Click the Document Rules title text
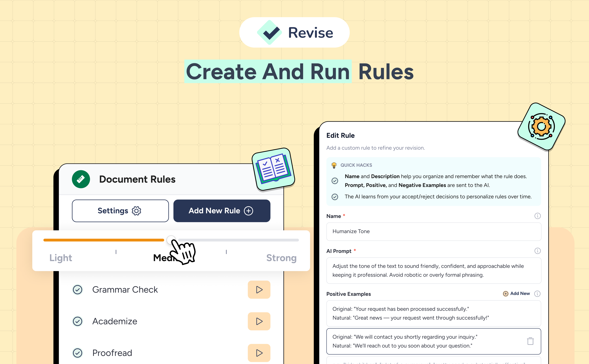 coord(137,179)
